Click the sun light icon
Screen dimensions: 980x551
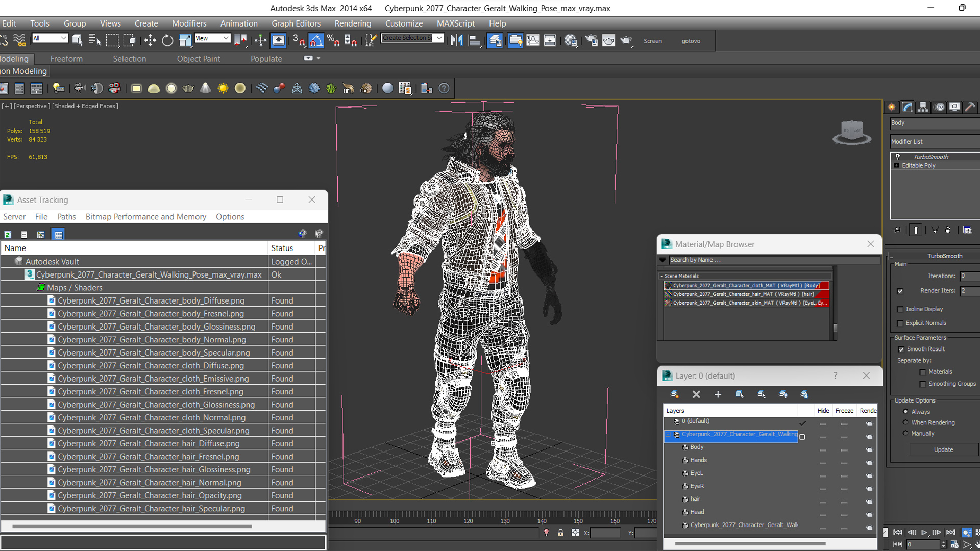click(x=223, y=89)
